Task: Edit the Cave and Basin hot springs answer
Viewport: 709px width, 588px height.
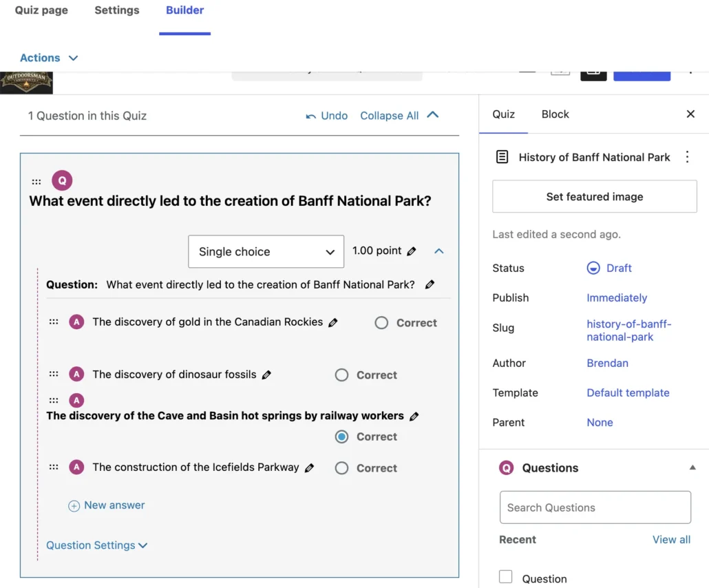Action: coord(414,416)
